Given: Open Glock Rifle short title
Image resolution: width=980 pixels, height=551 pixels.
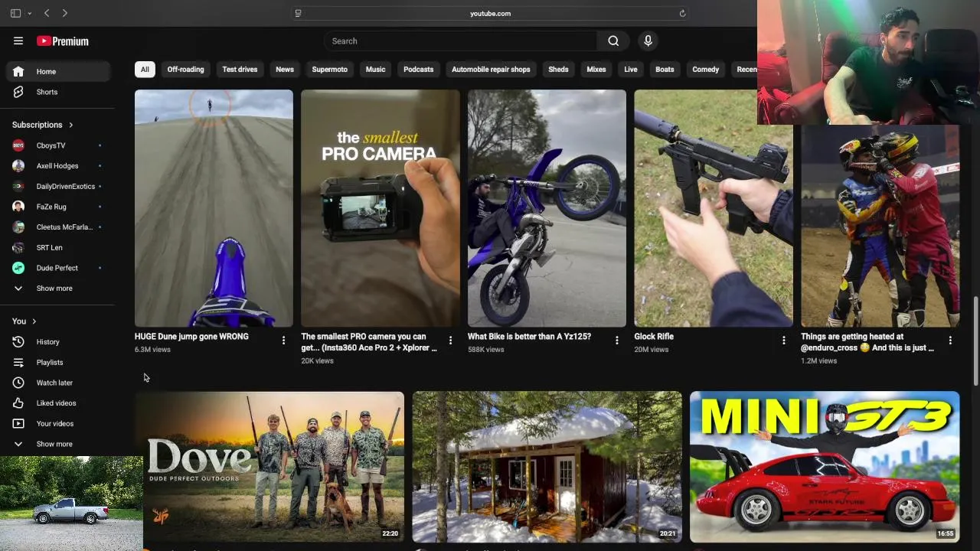Looking at the screenshot, I should click(x=654, y=337).
